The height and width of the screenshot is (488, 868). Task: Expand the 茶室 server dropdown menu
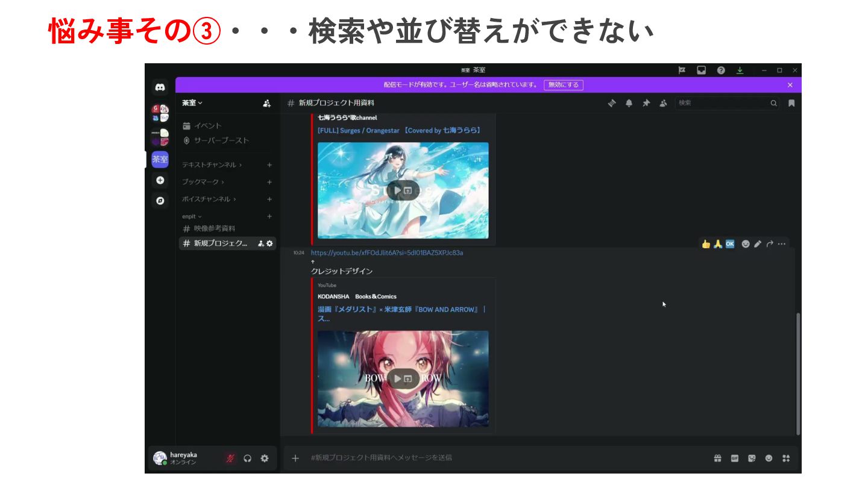(x=193, y=103)
